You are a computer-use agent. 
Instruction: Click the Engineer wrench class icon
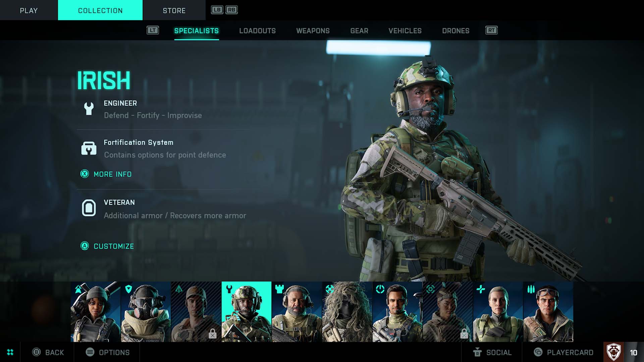pyautogui.click(x=89, y=109)
